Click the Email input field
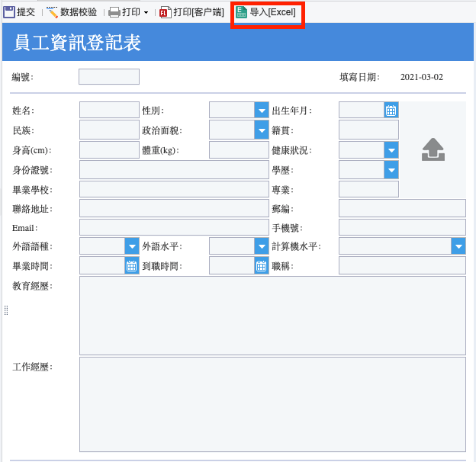Viewport: 476px width, 462px height. (x=174, y=227)
